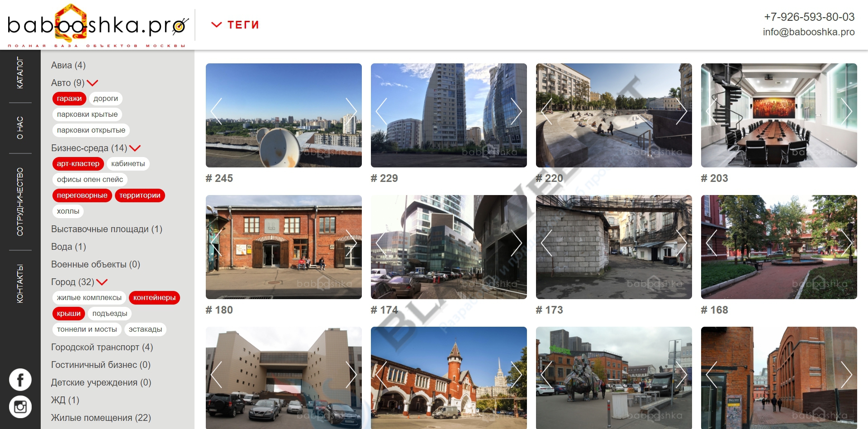Click the babooshka.pro logo
The height and width of the screenshot is (429, 868).
pyautogui.click(x=98, y=25)
